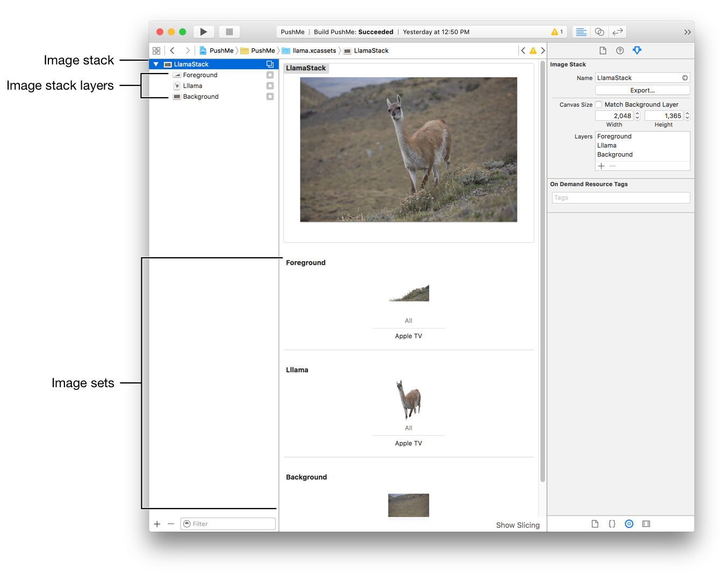
Task: Click the Width stepper arrows
Action: 637,116
